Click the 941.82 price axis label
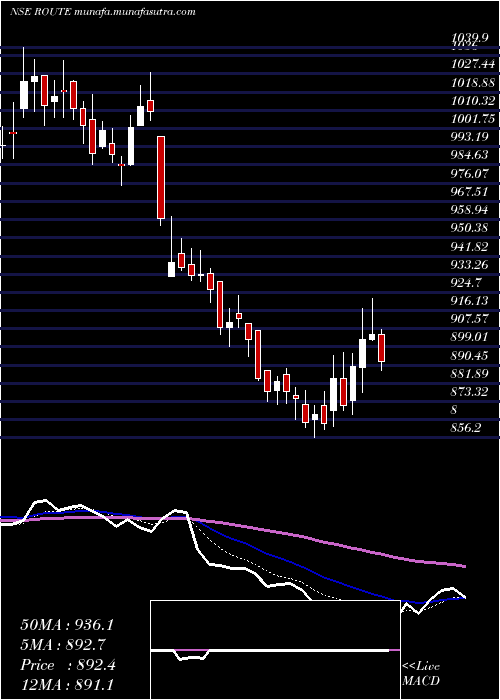 pos(471,246)
